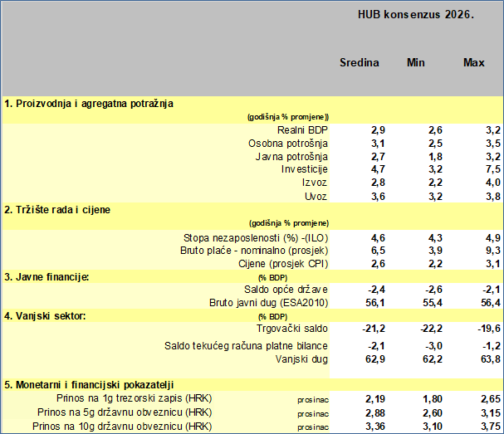Click 'Saldo opće države' row label
This screenshot has width=504, height=434.
(286, 290)
